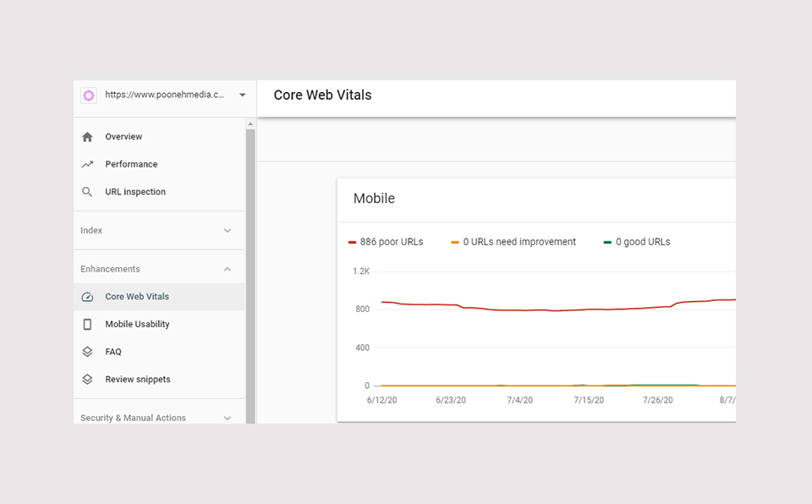Image resolution: width=812 pixels, height=504 pixels.
Task: Click the 400 y-axis label
Action: click(363, 348)
